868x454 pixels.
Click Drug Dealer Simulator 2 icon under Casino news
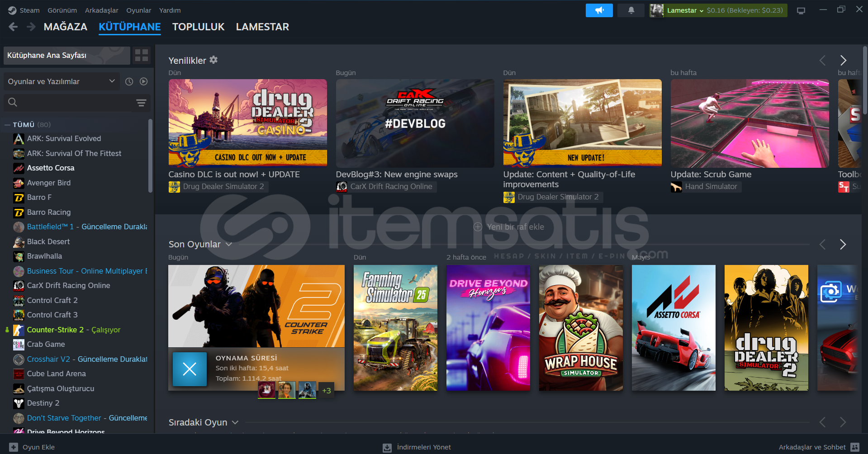click(174, 187)
